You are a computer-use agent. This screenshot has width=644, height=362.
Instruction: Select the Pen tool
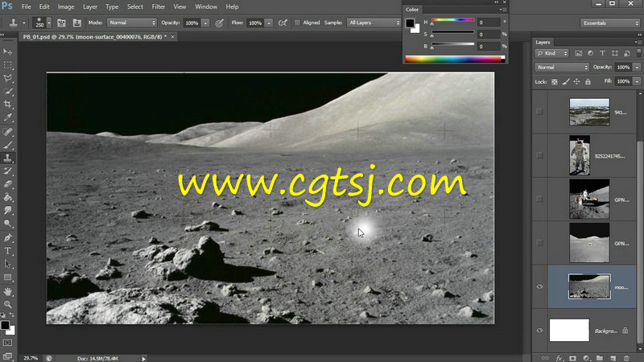[x=7, y=237]
